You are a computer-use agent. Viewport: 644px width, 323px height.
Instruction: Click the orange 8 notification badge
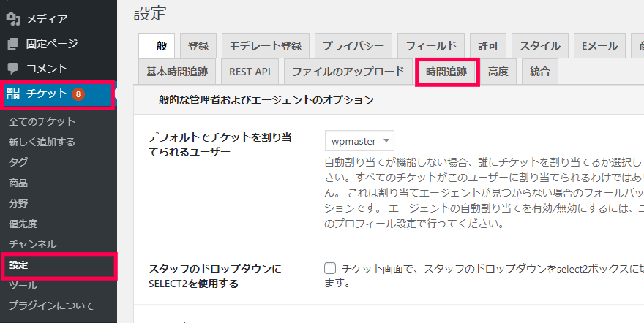point(78,94)
